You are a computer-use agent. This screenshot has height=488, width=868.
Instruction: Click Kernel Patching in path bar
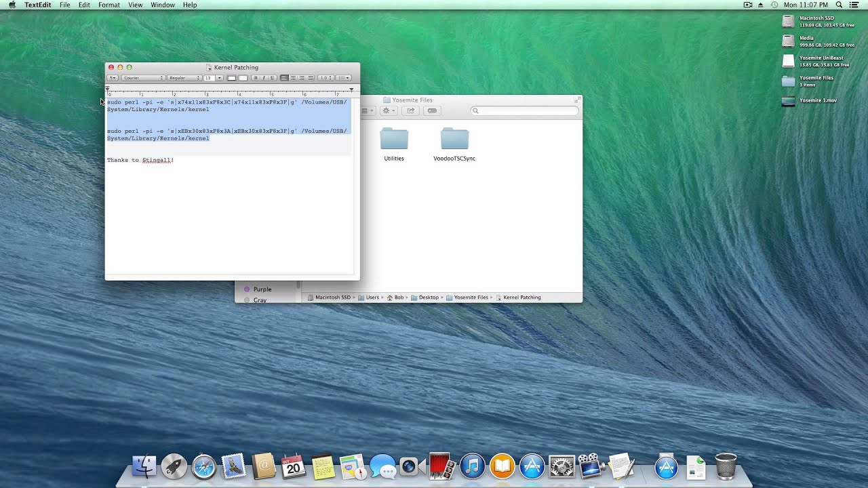(519, 298)
